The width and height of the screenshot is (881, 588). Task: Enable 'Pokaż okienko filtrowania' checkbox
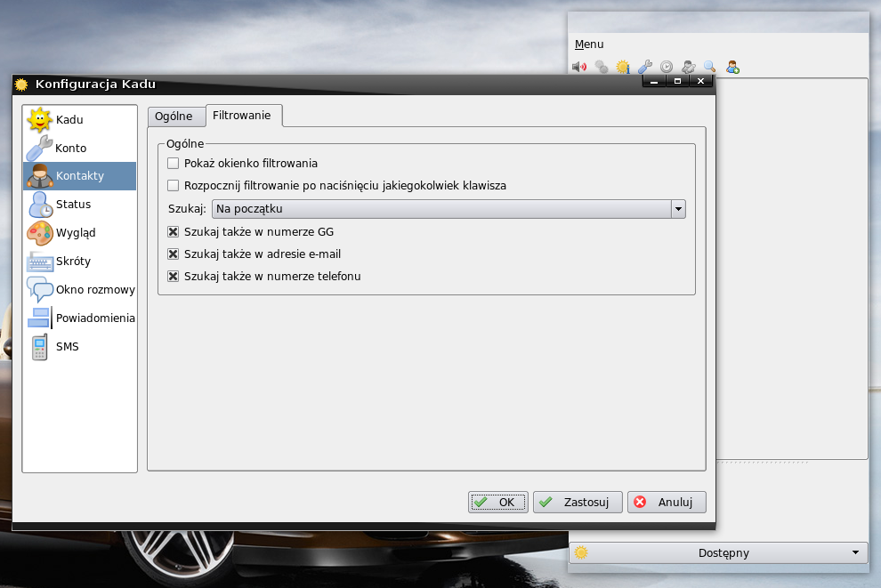[173, 164]
